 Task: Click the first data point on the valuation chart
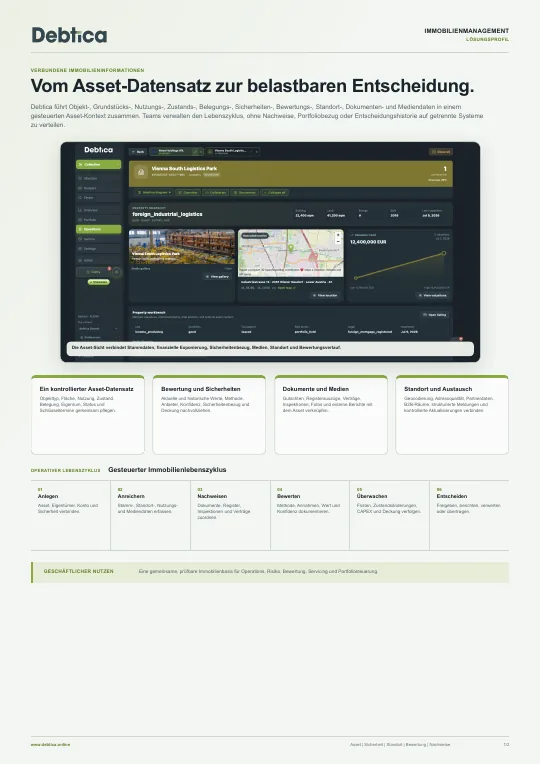(x=356, y=278)
